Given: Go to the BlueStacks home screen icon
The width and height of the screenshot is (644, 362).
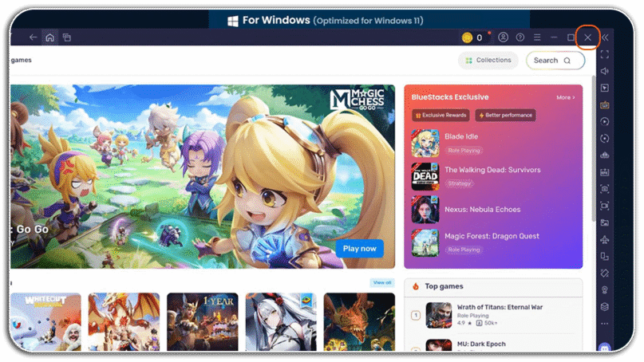Looking at the screenshot, I should [x=49, y=37].
